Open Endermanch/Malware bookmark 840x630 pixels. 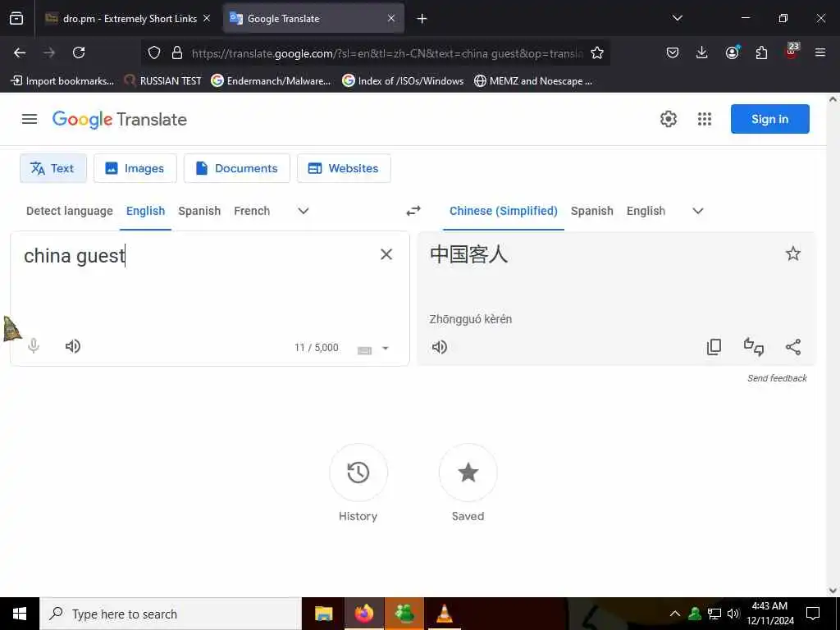click(271, 81)
